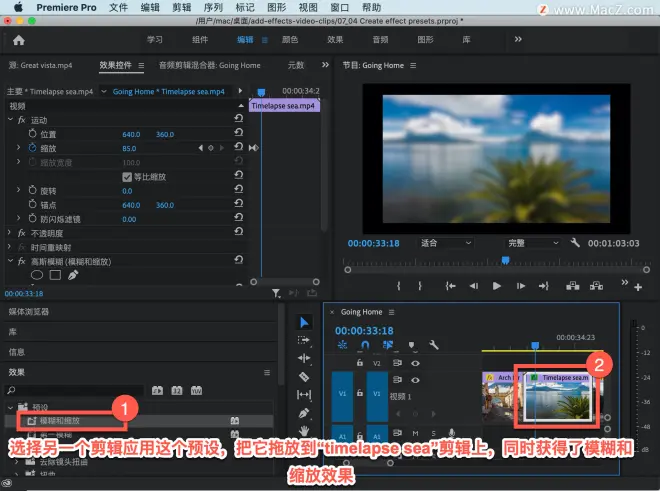
Task: Reset the 锚点 parameter
Action: coord(239,203)
